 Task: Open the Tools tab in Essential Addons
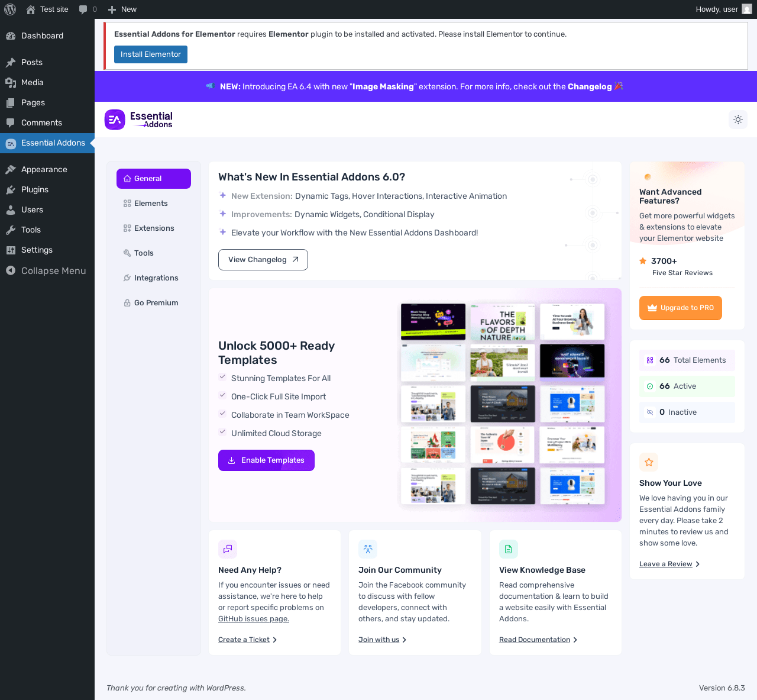(x=154, y=253)
